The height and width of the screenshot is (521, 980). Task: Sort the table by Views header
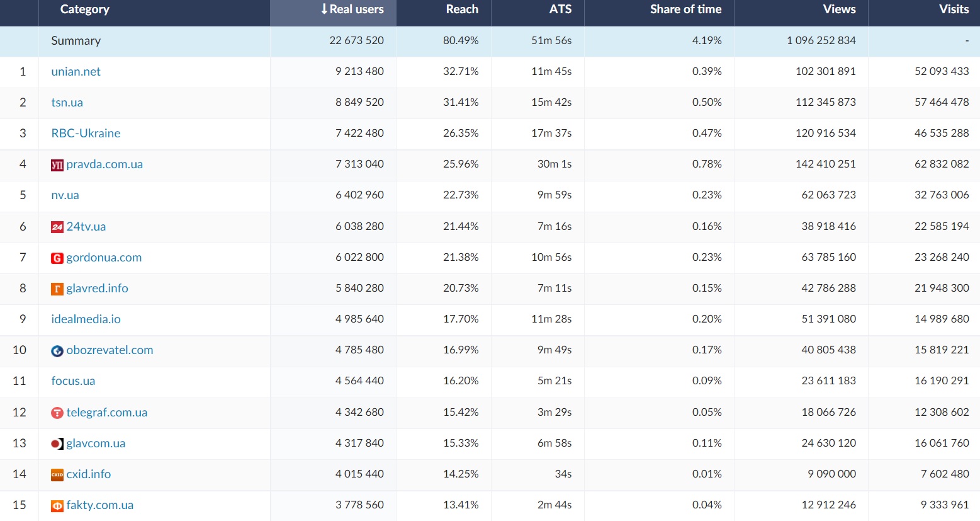pyautogui.click(x=839, y=9)
